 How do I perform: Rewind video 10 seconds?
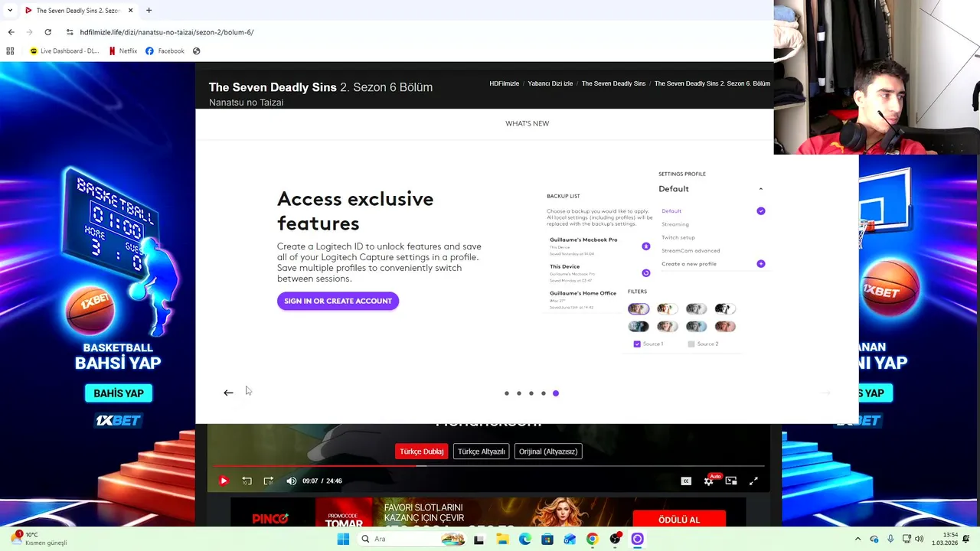coord(247,481)
